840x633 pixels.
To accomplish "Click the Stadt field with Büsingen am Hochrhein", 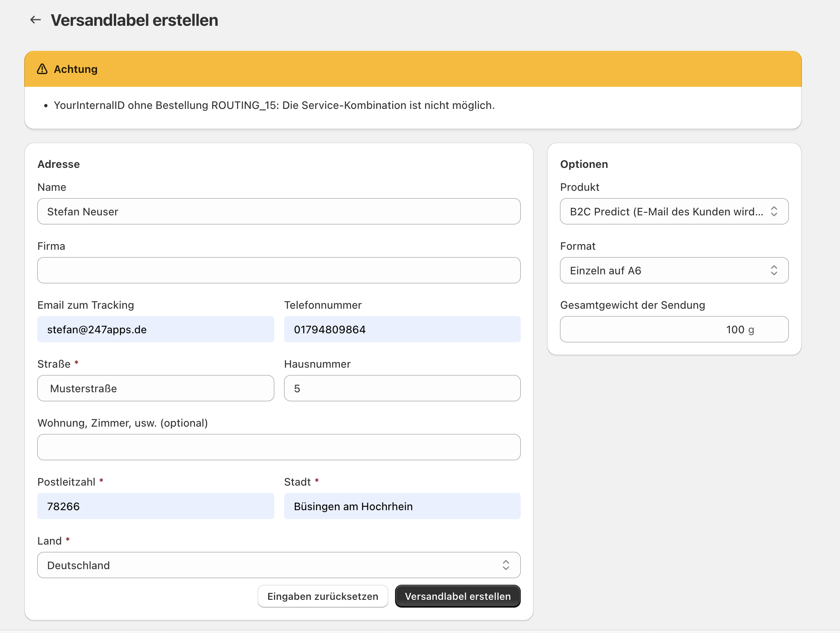I will (402, 506).
